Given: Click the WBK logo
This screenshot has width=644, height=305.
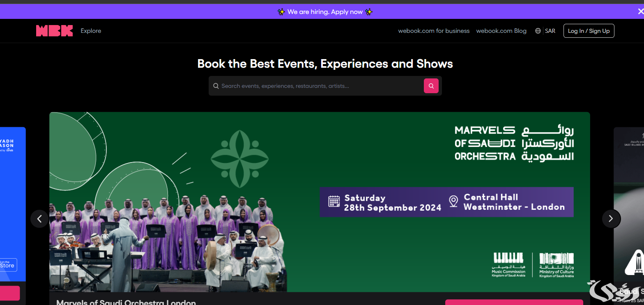Looking at the screenshot, I should 54,31.
